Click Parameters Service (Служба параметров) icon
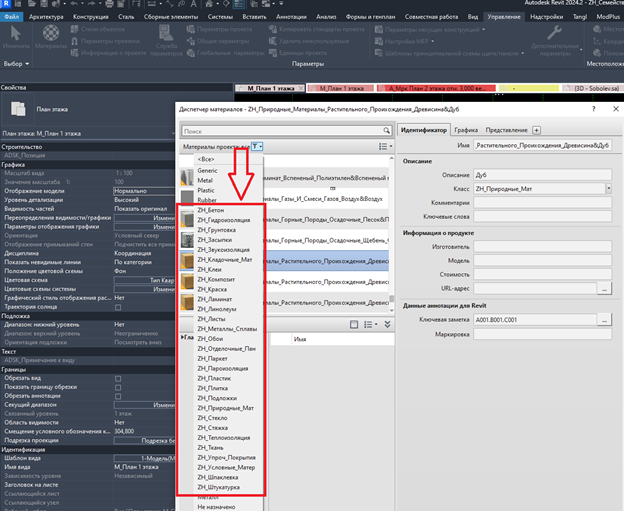The height and width of the screenshot is (511, 624). pyautogui.click(x=165, y=33)
